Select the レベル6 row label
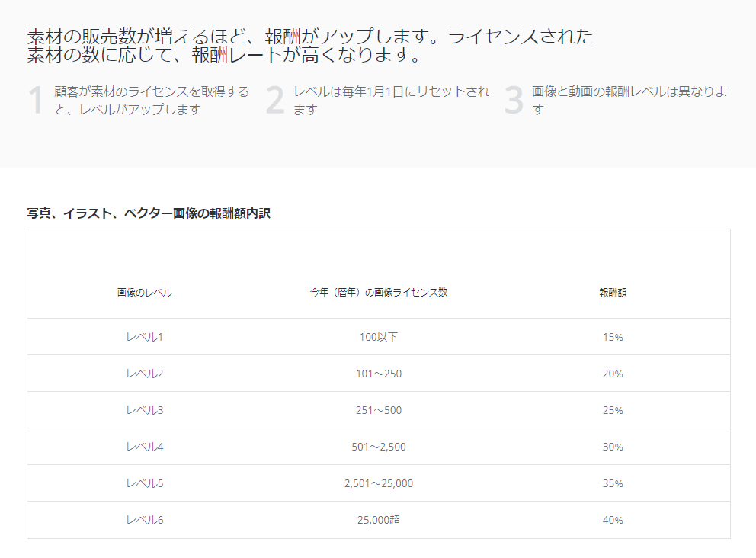The width and height of the screenshot is (756, 558). [x=145, y=520]
